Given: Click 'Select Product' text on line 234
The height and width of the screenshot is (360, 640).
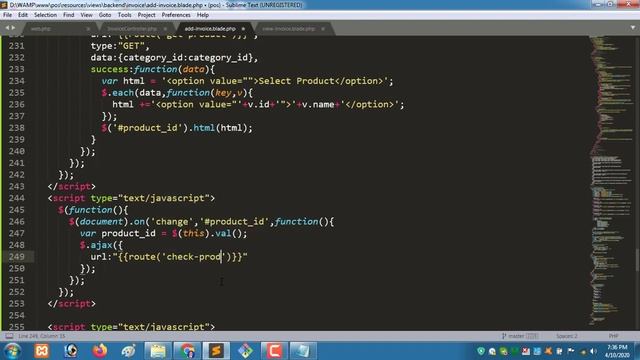Looking at the screenshot, I should (296, 81).
